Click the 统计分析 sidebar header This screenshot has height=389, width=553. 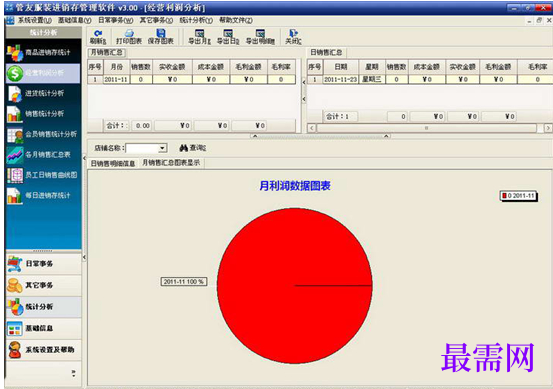[x=43, y=33]
